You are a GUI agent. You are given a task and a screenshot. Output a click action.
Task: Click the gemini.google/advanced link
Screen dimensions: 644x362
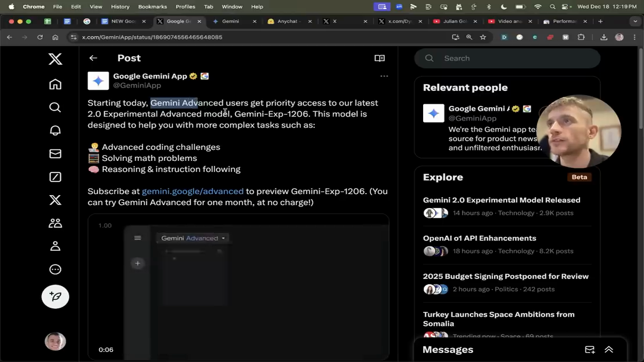(x=193, y=191)
